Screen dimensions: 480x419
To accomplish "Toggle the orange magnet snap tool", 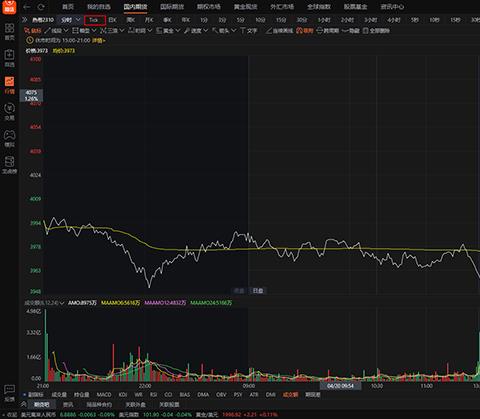I will (305, 31).
